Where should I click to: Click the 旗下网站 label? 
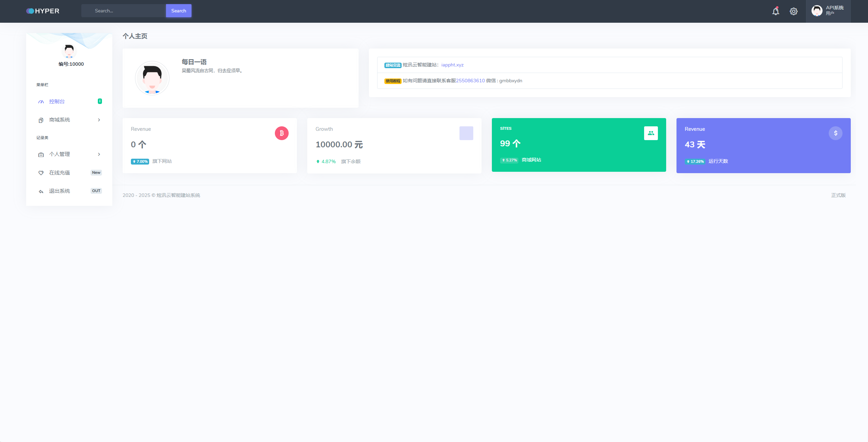pyautogui.click(x=162, y=161)
